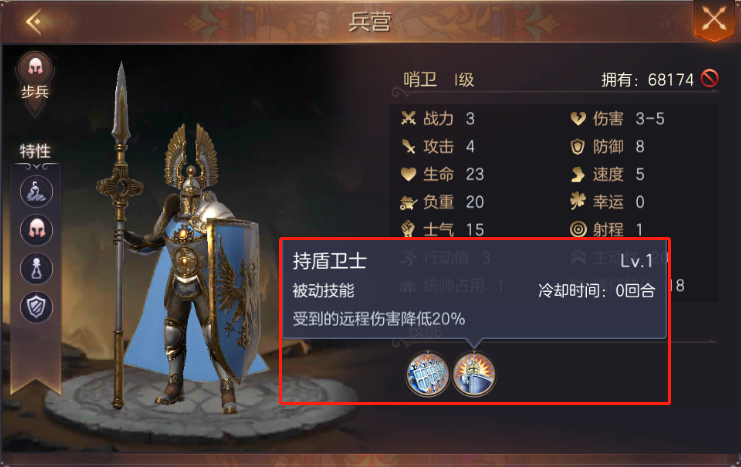This screenshot has width=741, height=467.
Task: Click the 生命 heart health stat
Action: (x=442, y=174)
